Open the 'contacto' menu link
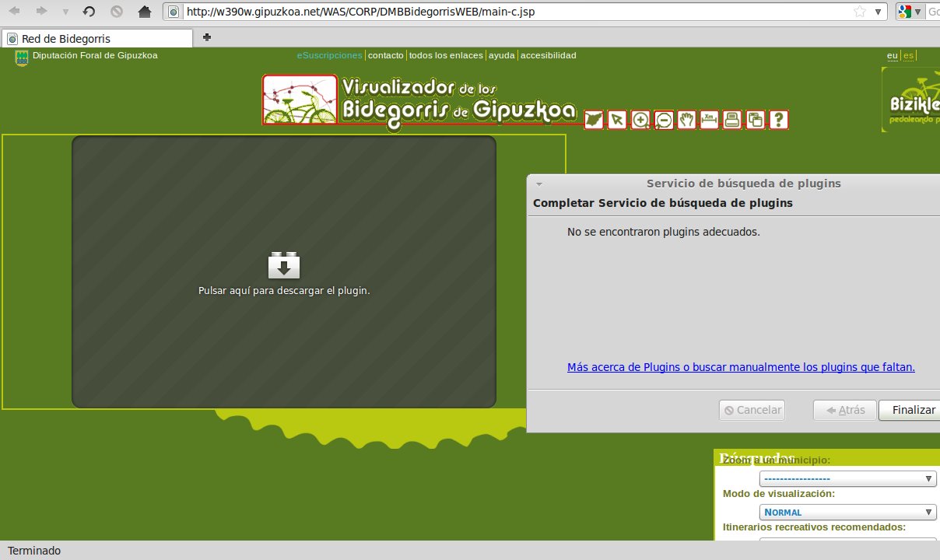The width and height of the screenshot is (940, 560). point(385,55)
